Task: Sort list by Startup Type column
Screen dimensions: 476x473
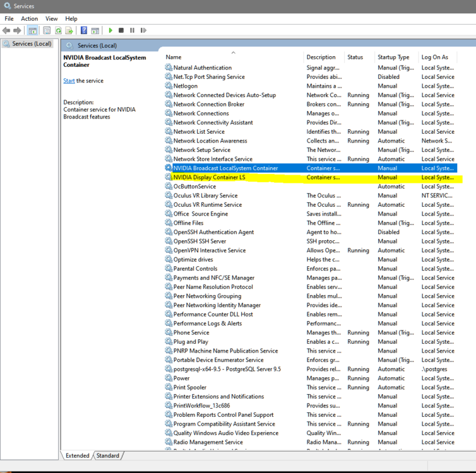Action: (393, 57)
